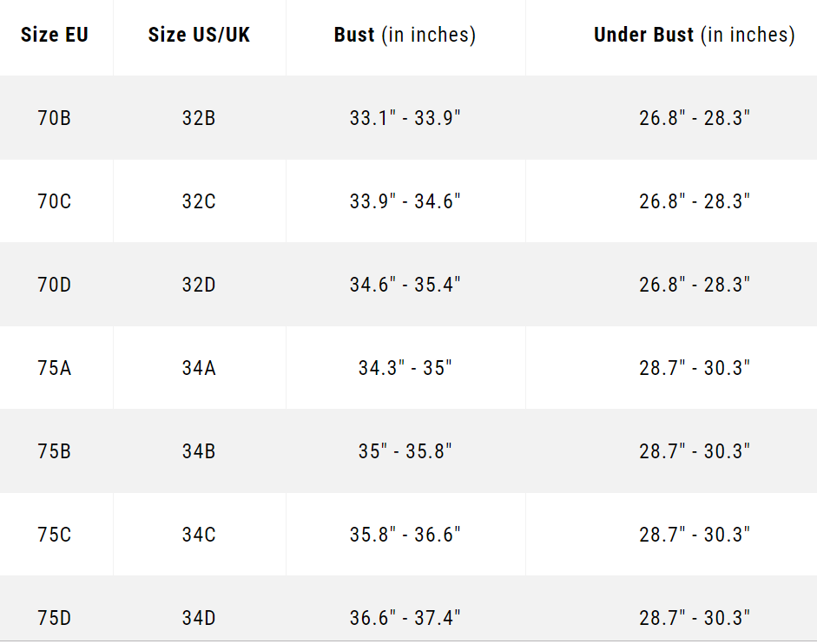The image size is (817, 644).
Task: Click the "Size EU" column header
Action: point(55,35)
